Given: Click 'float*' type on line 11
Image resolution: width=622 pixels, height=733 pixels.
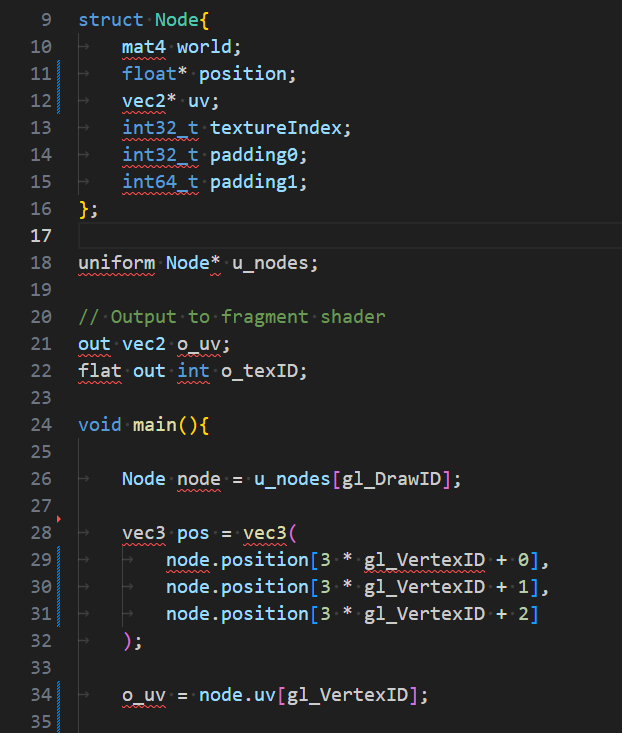Looking at the screenshot, I should click(155, 74).
